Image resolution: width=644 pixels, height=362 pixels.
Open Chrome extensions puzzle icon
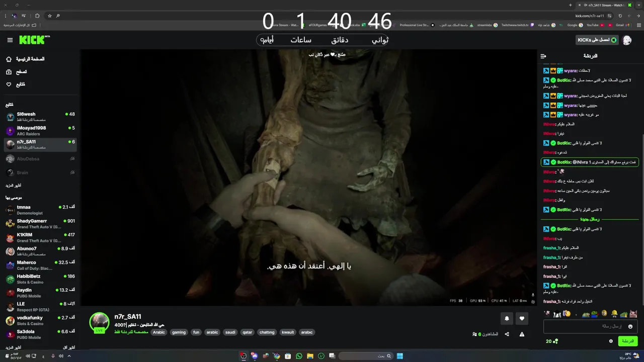point(37,16)
